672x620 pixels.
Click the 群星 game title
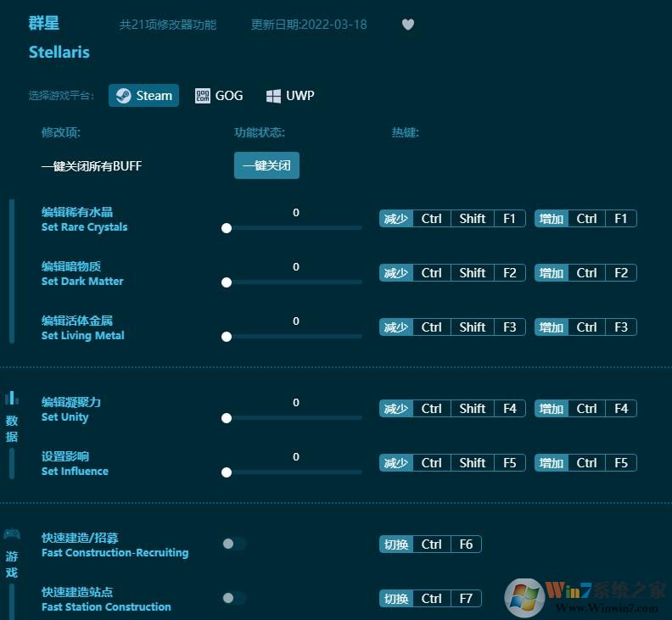tap(44, 23)
